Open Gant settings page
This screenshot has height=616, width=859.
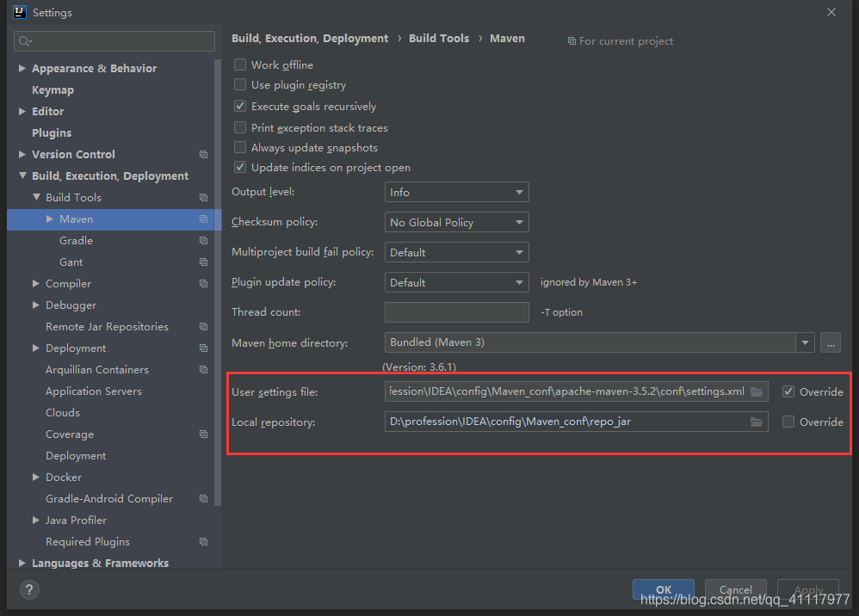71,262
